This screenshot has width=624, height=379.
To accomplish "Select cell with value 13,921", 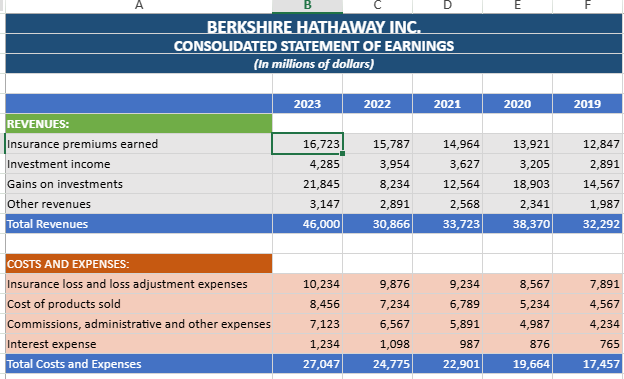I will (x=517, y=144).
